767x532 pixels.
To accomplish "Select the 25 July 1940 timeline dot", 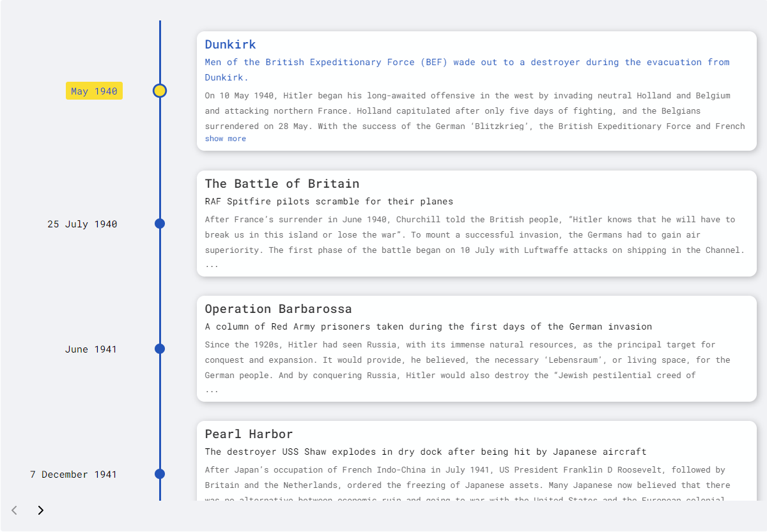I will coord(160,224).
